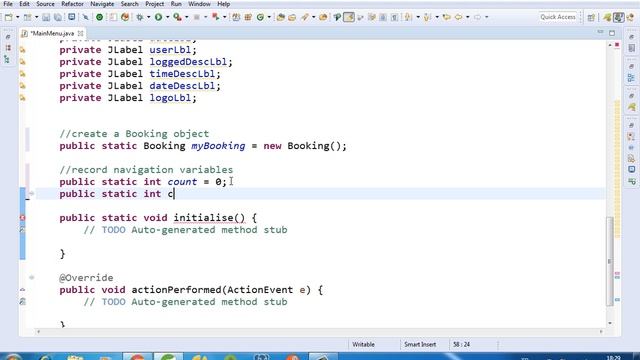Click the red error overview indicator
The image size is (640, 360).
(617, 44)
